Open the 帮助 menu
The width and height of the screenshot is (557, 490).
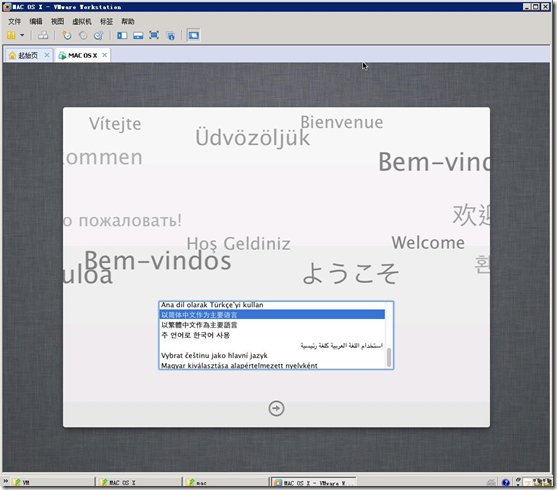coord(128,21)
